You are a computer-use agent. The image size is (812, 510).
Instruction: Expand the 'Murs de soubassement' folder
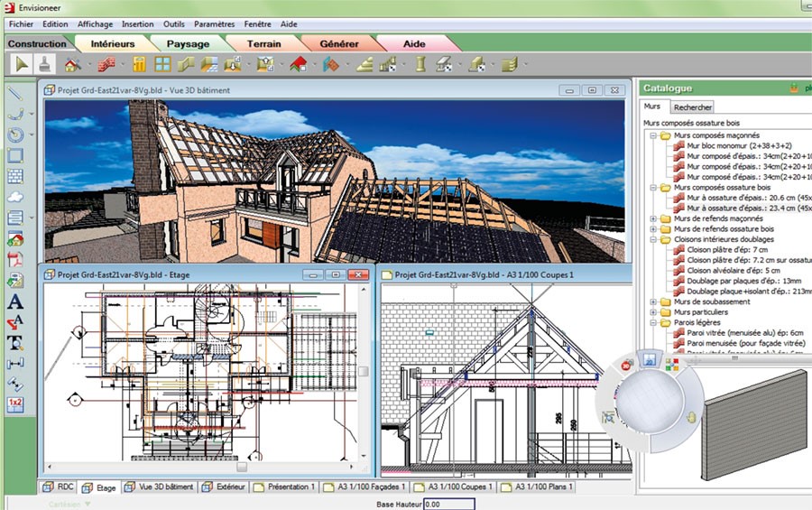pos(653,301)
